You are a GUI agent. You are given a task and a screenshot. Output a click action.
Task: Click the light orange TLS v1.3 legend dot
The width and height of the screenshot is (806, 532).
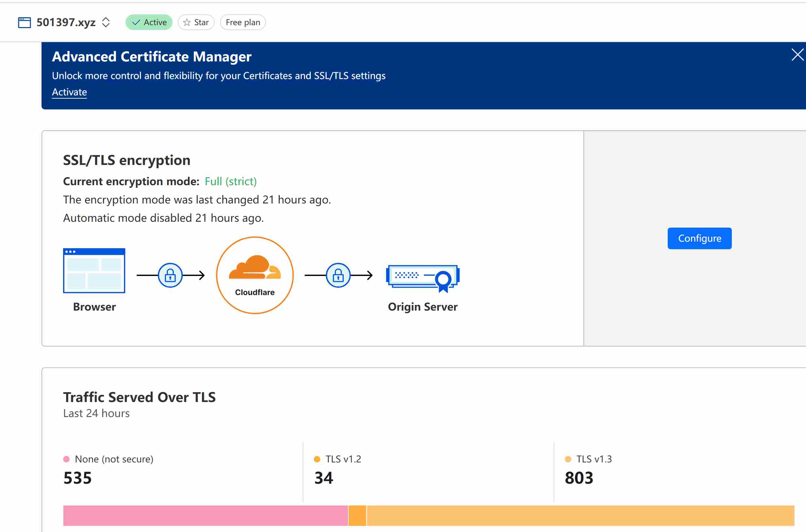pyautogui.click(x=568, y=459)
